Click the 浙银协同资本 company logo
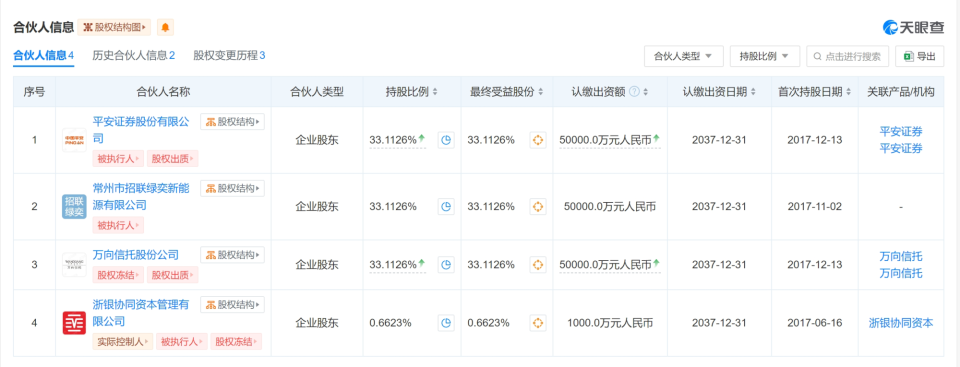 (74, 323)
